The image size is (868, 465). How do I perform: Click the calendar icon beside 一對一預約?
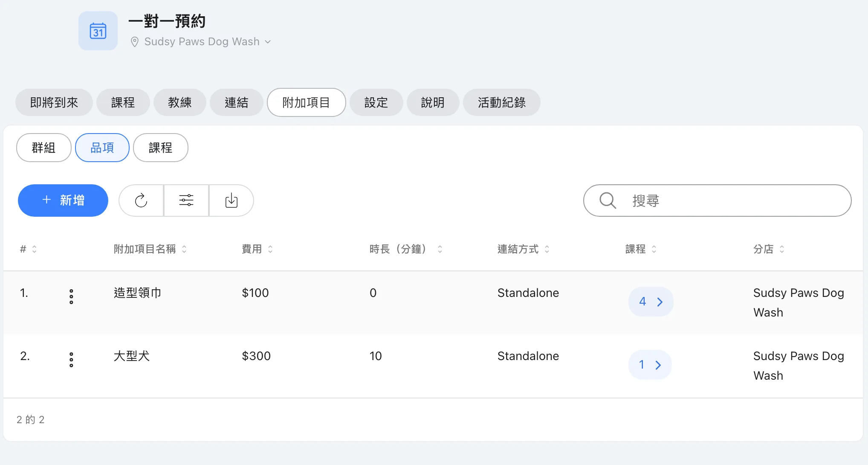click(98, 31)
